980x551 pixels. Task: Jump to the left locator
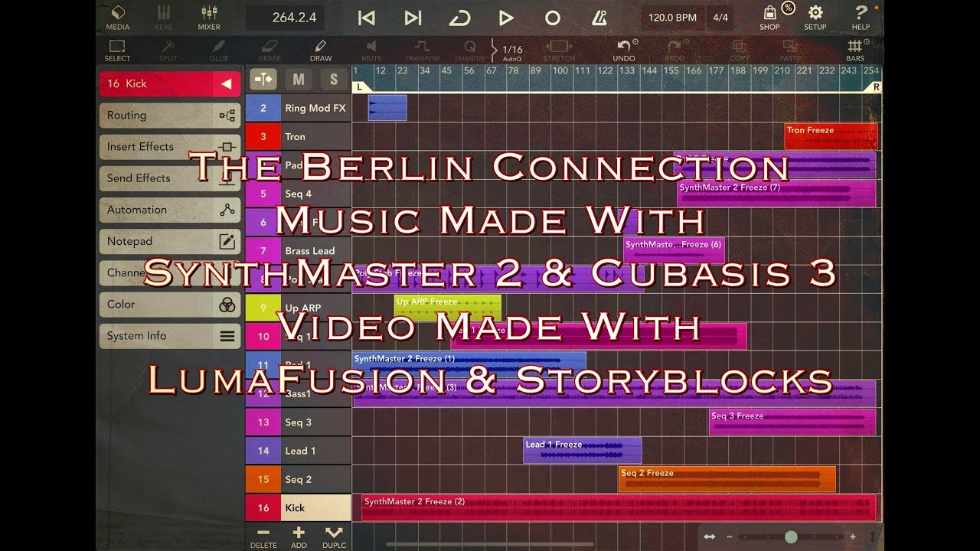coord(367,18)
